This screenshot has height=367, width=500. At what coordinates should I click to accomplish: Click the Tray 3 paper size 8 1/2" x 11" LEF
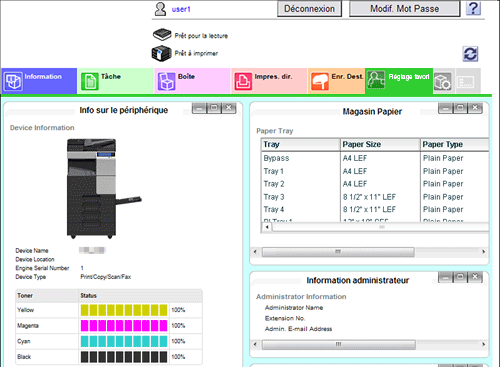369,197
